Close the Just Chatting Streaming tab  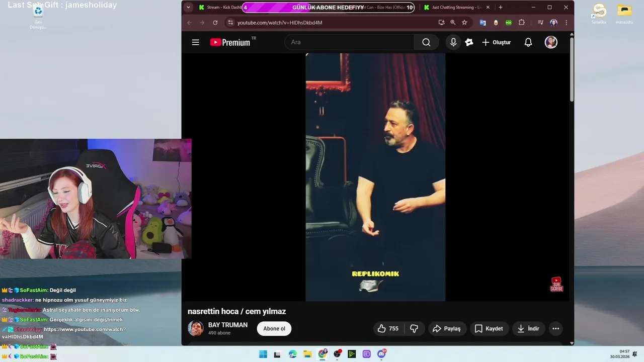(x=488, y=8)
